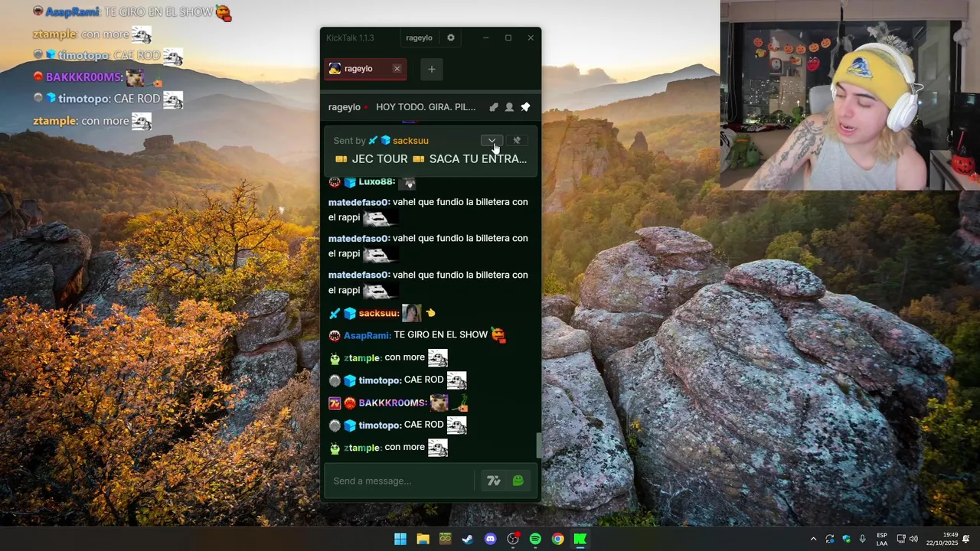
Task: Open KickTalk settings gear
Action: (x=451, y=37)
